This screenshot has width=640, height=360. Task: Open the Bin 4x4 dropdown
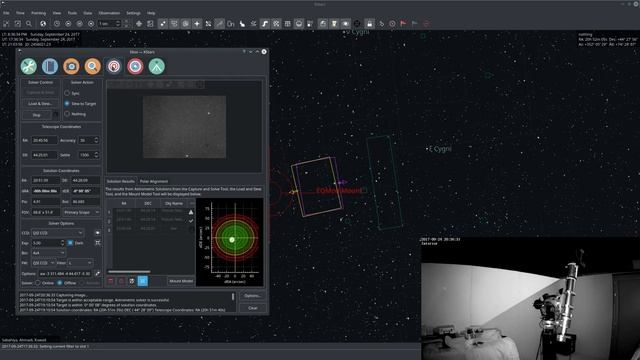coord(48,253)
